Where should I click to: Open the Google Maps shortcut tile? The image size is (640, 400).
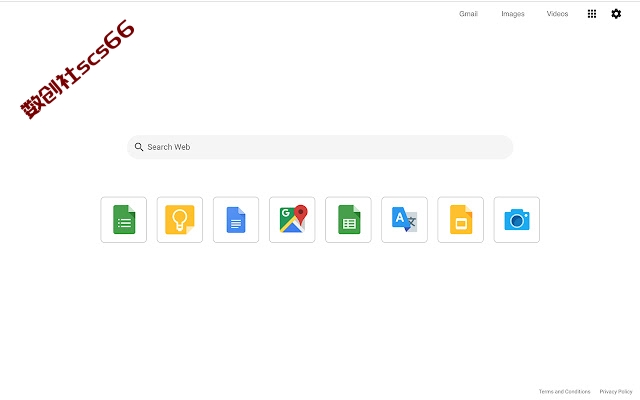pyautogui.click(x=292, y=220)
